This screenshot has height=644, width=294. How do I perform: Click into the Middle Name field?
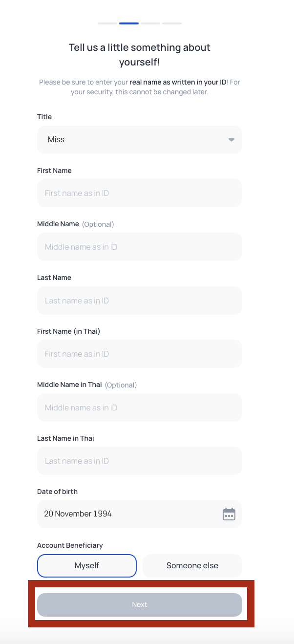point(140,247)
